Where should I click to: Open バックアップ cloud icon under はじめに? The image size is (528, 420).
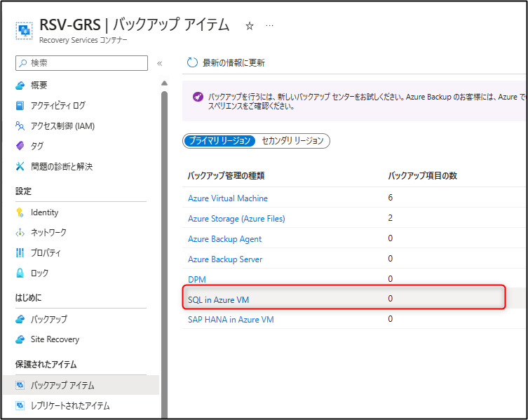(20, 319)
